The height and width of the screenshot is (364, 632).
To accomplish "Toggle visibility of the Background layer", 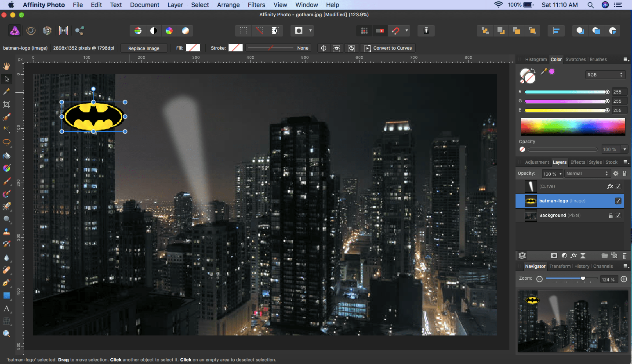I will (618, 216).
